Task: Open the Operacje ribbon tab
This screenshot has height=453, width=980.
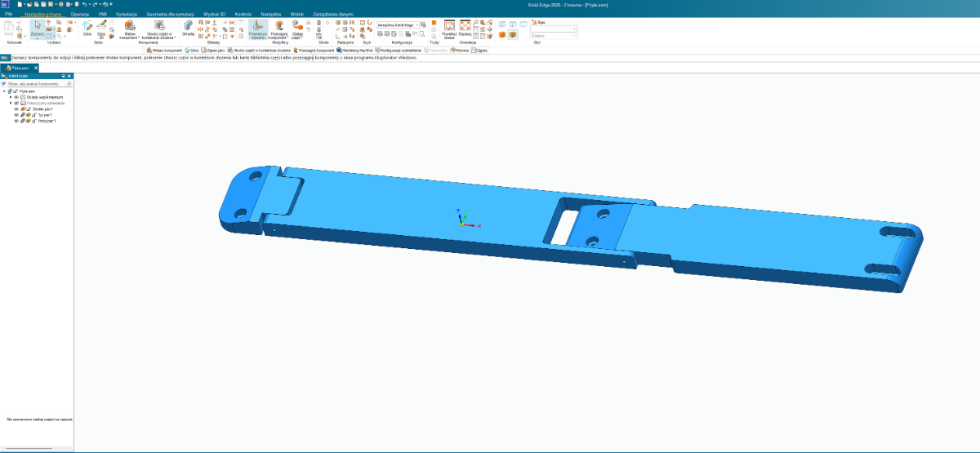Action: tap(80, 15)
